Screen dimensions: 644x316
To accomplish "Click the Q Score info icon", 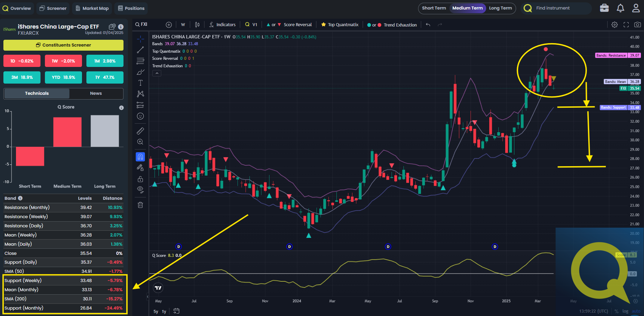I will [x=121, y=108].
